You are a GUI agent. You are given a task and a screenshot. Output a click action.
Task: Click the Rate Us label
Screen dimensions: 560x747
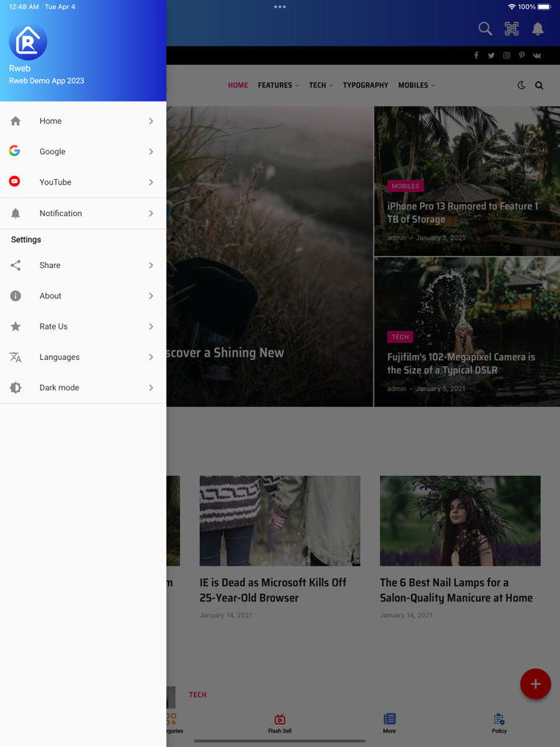tap(54, 326)
